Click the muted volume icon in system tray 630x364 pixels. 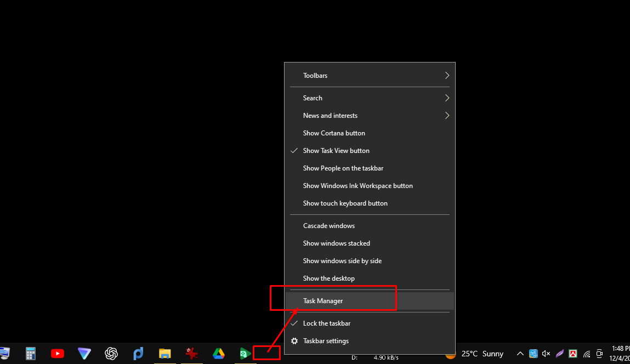tap(546, 354)
